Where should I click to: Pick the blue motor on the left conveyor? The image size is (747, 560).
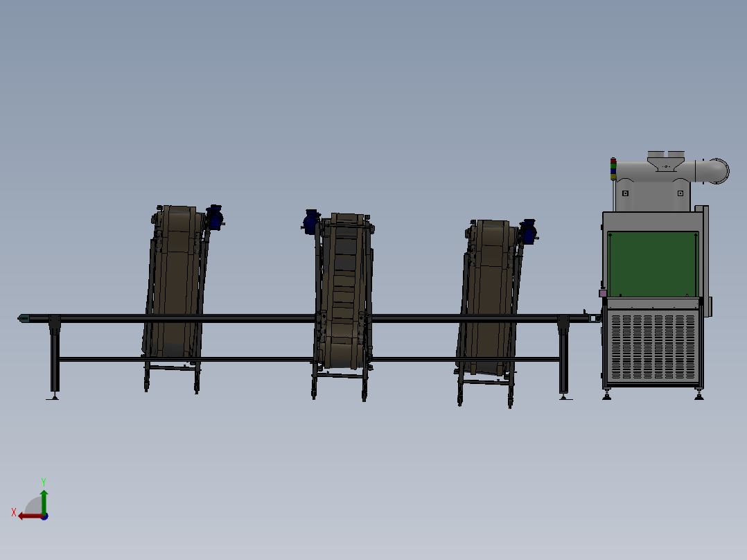pyautogui.click(x=216, y=218)
